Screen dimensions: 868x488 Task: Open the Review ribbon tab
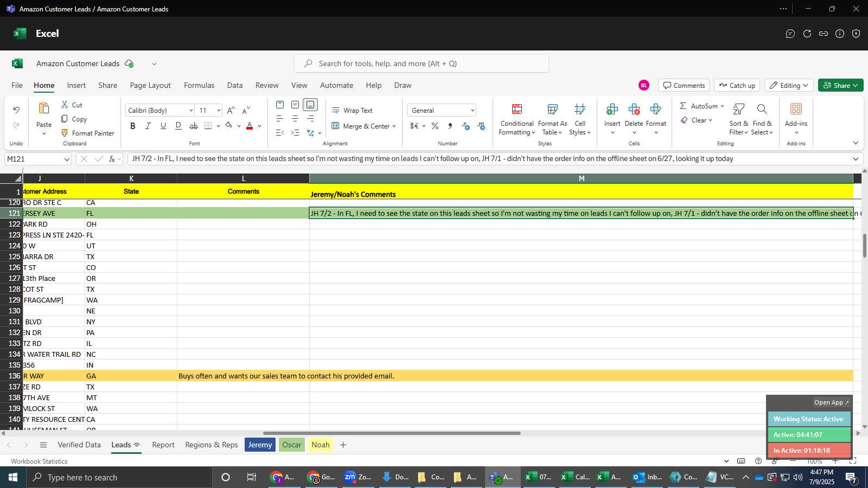click(x=267, y=85)
